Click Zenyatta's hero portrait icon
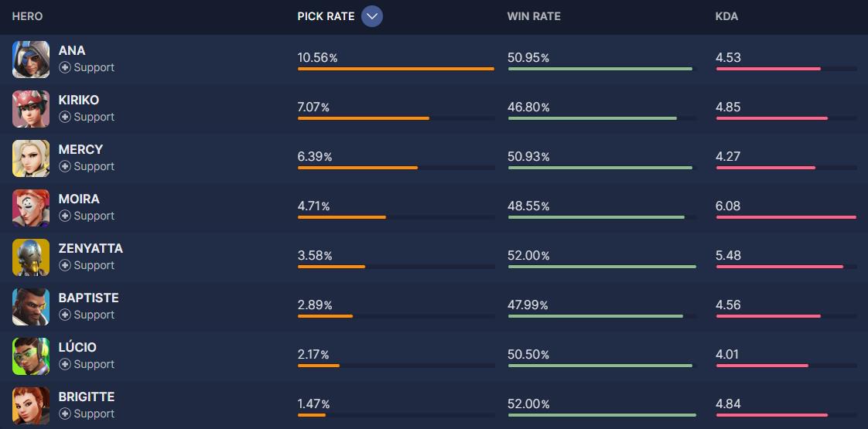Image resolution: width=868 pixels, height=429 pixels. click(x=31, y=257)
